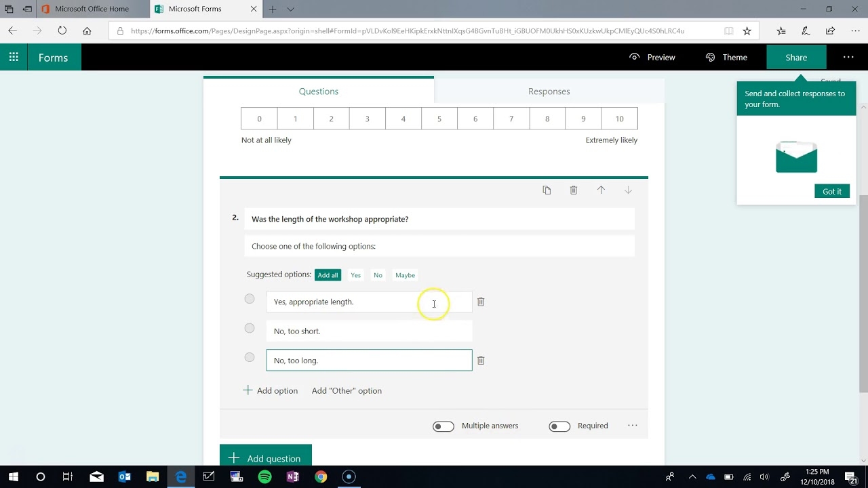This screenshot has height=488, width=868.
Task: Open the Theme picker
Action: point(726,58)
